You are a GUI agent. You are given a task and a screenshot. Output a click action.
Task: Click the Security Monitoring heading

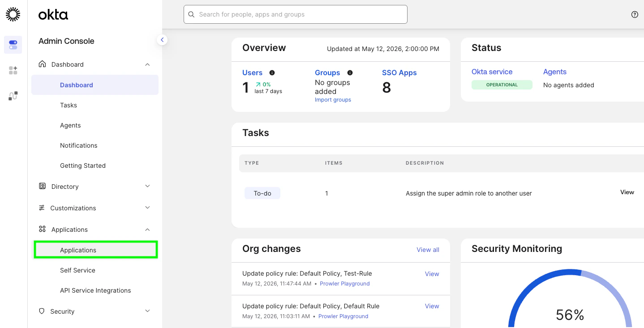(x=517, y=249)
